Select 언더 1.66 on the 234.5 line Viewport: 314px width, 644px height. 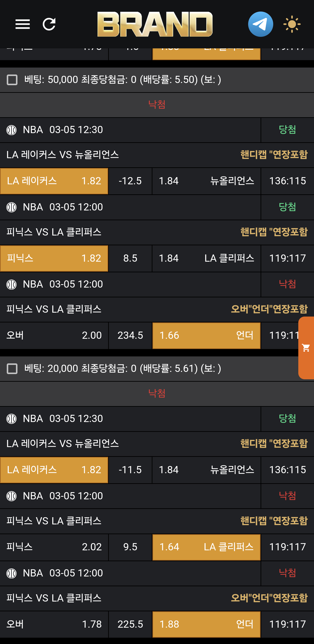[206, 336]
